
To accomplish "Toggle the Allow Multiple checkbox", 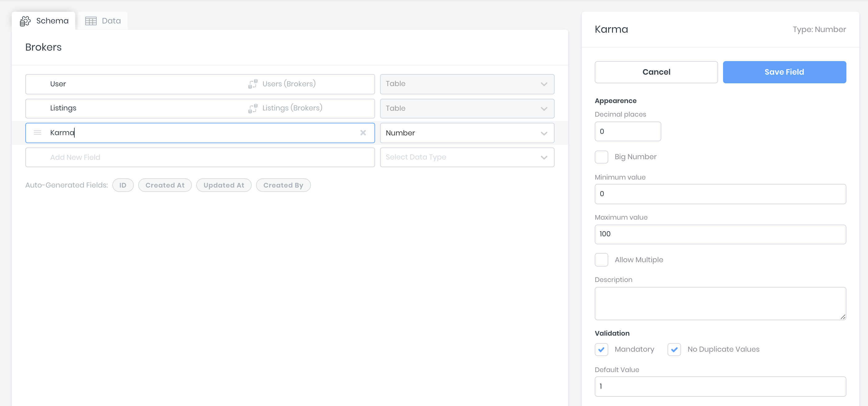I will [601, 260].
